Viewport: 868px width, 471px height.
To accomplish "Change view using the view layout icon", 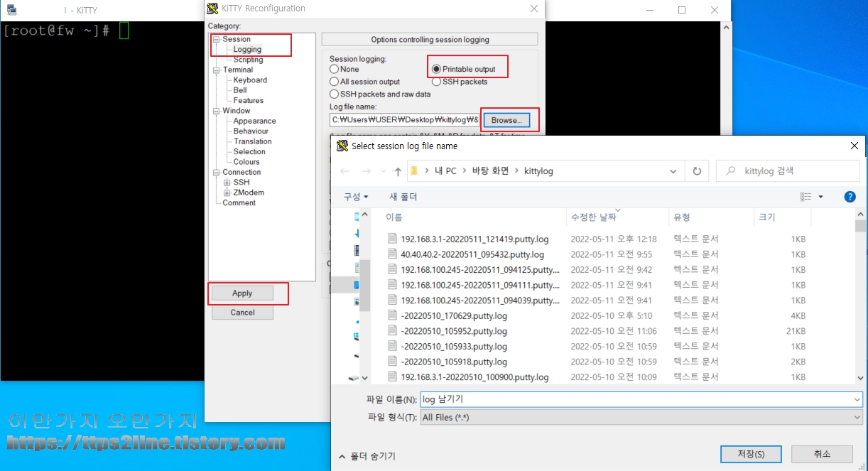I will click(805, 197).
